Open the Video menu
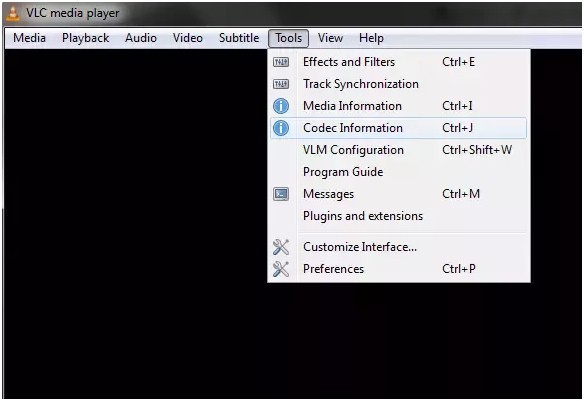This screenshot has height=401, width=584. pyautogui.click(x=188, y=38)
